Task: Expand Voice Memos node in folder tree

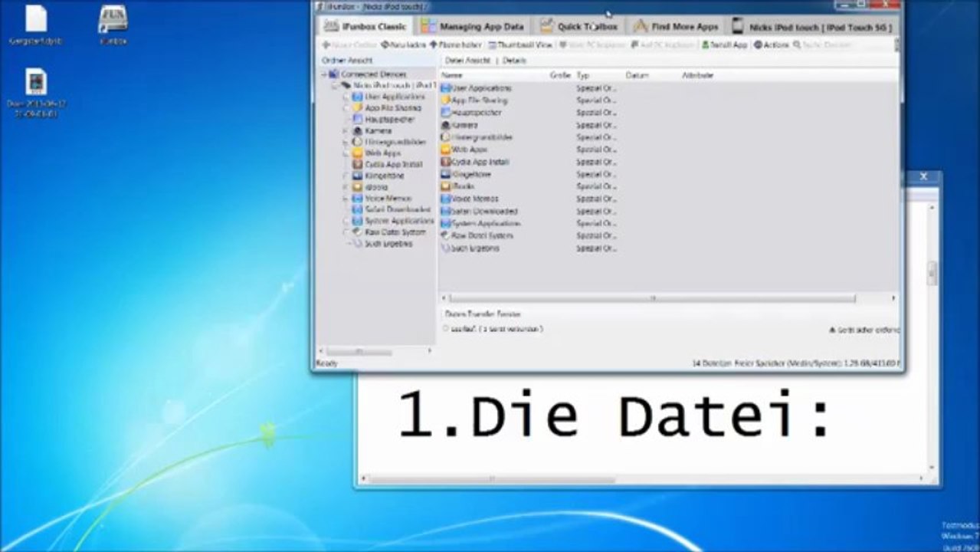Action: tap(346, 199)
